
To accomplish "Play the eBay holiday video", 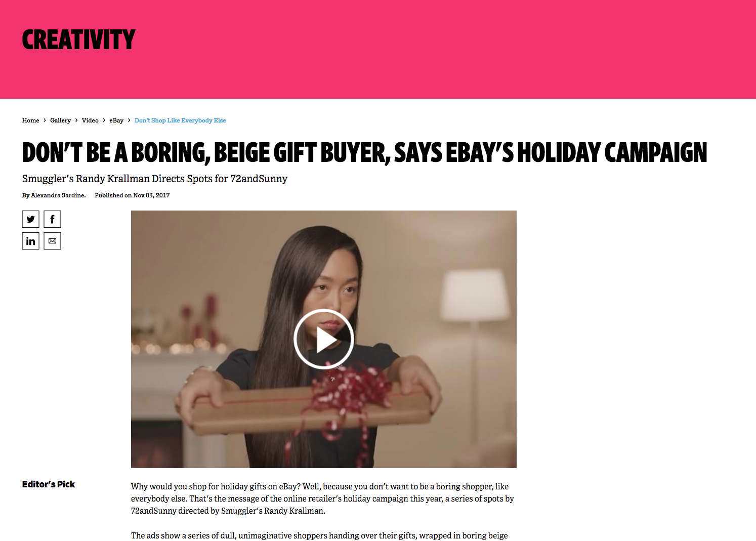I will (x=323, y=339).
